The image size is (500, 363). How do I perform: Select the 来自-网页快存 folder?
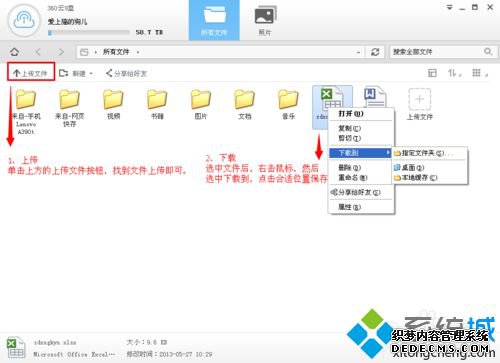(69, 108)
